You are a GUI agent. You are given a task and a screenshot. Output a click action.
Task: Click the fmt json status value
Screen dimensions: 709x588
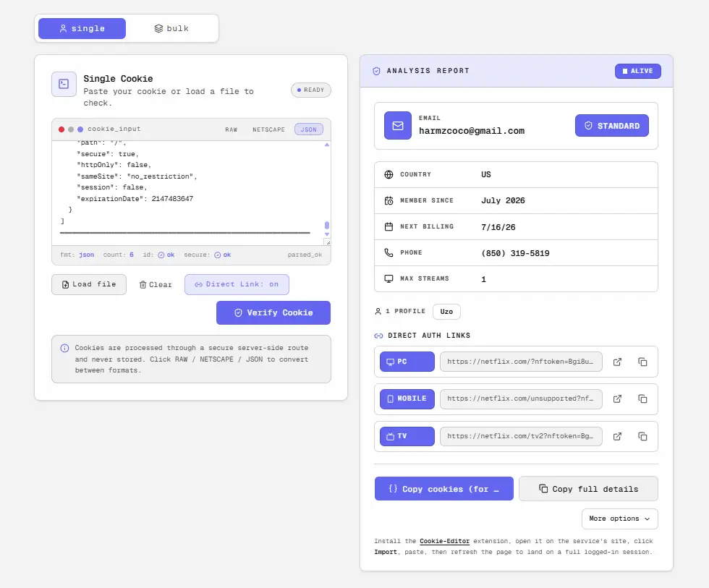point(86,255)
